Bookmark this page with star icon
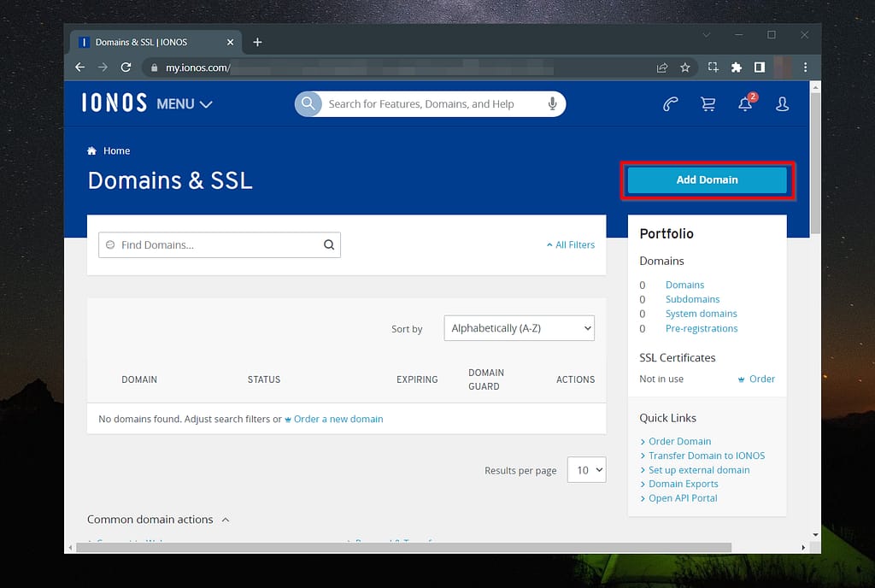This screenshot has width=875, height=588. [x=685, y=68]
